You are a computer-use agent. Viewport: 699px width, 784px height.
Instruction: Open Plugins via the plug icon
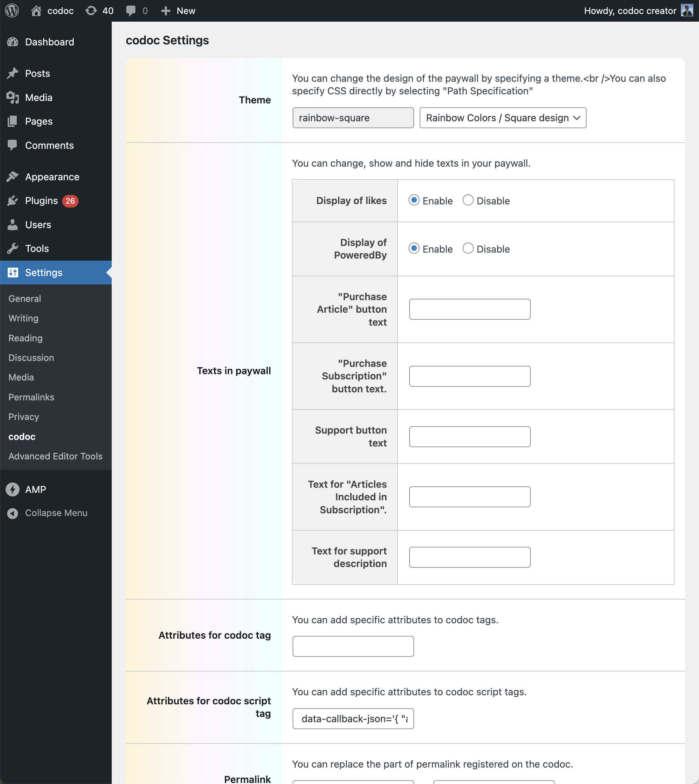pos(13,200)
